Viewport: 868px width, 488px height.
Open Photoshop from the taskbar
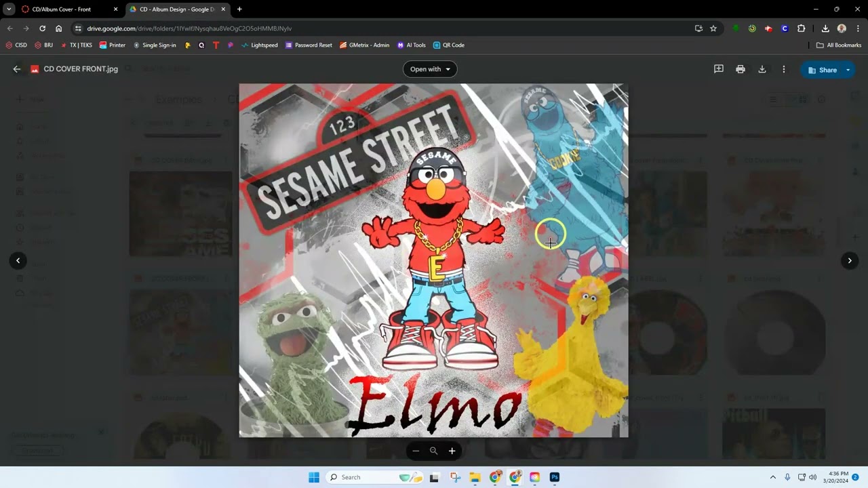[554, 477]
